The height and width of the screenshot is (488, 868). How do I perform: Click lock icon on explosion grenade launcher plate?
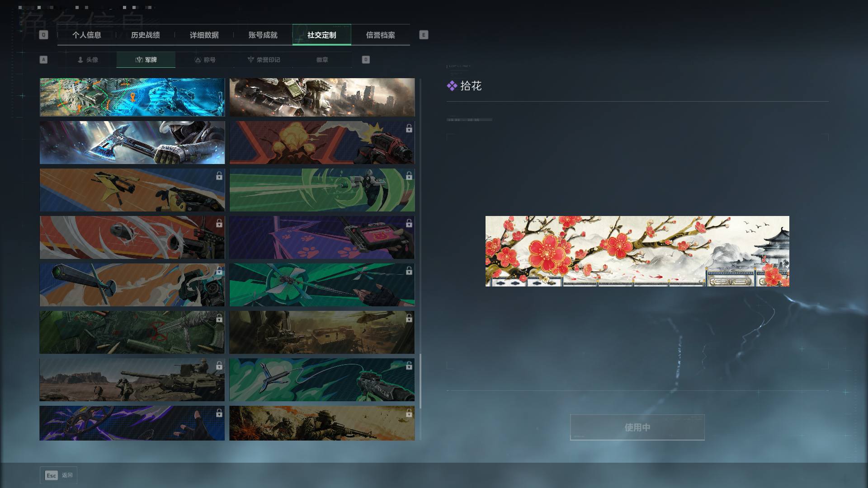click(409, 129)
